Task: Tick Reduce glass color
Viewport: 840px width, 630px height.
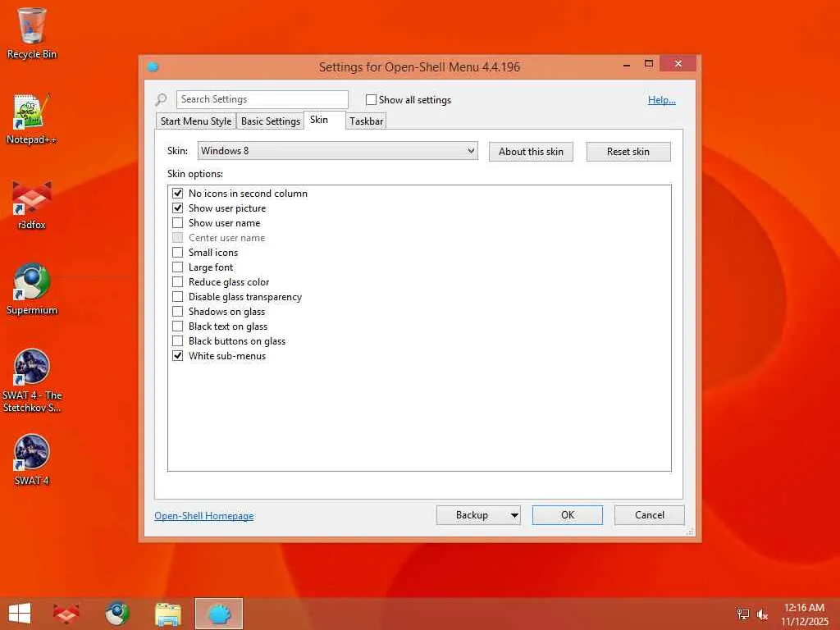Action: point(177,282)
